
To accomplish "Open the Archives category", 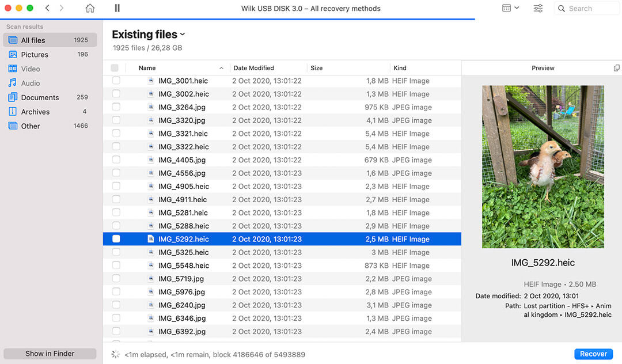I will pyautogui.click(x=50, y=111).
